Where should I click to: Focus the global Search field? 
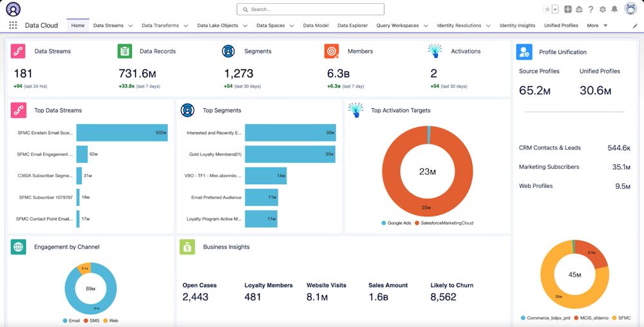pos(310,9)
